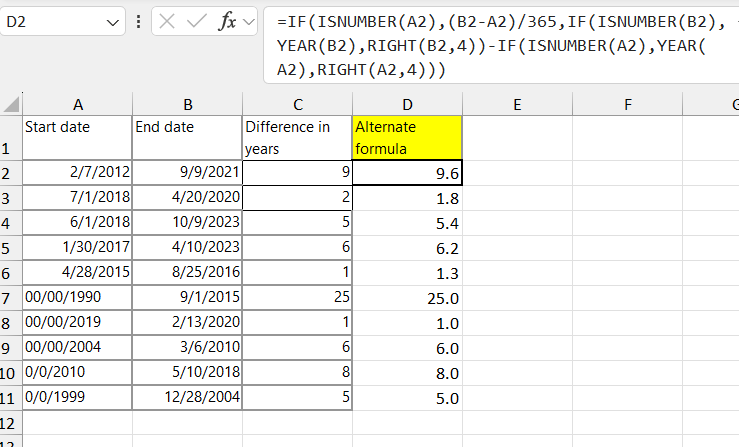This screenshot has width=739, height=447.
Task: Select cell with end date 10/9/2023
Action: coord(187,223)
